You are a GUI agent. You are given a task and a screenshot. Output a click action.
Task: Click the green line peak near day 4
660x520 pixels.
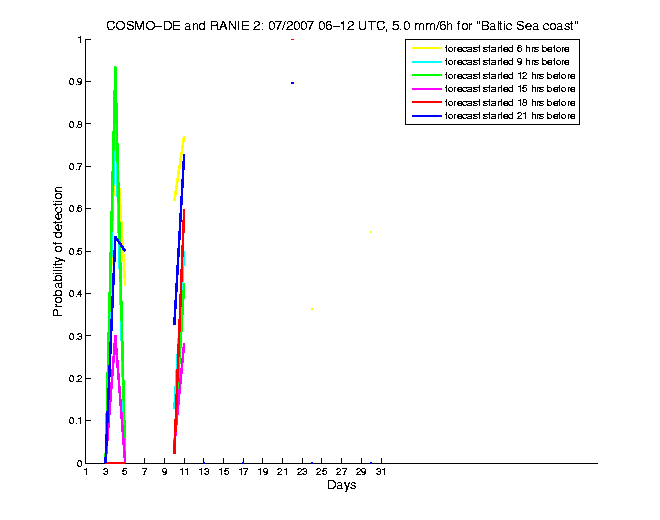click(x=115, y=68)
